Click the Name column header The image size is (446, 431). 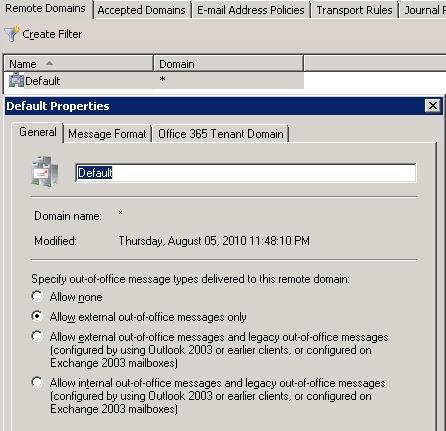pos(79,64)
